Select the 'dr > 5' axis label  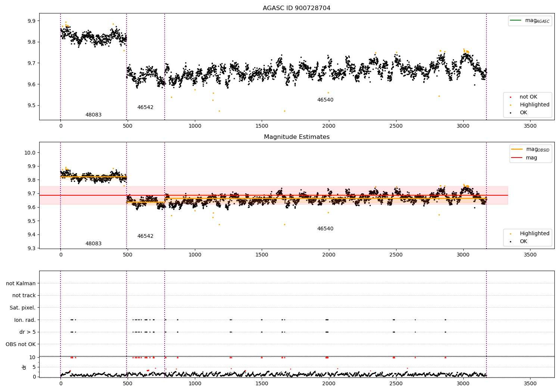pyautogui.click(x=28, y=332)
